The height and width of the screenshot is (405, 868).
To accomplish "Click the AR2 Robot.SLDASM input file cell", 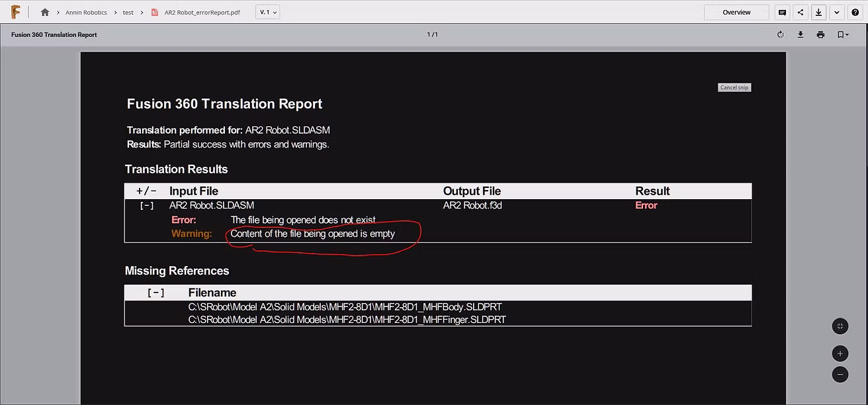I will 212,206.
